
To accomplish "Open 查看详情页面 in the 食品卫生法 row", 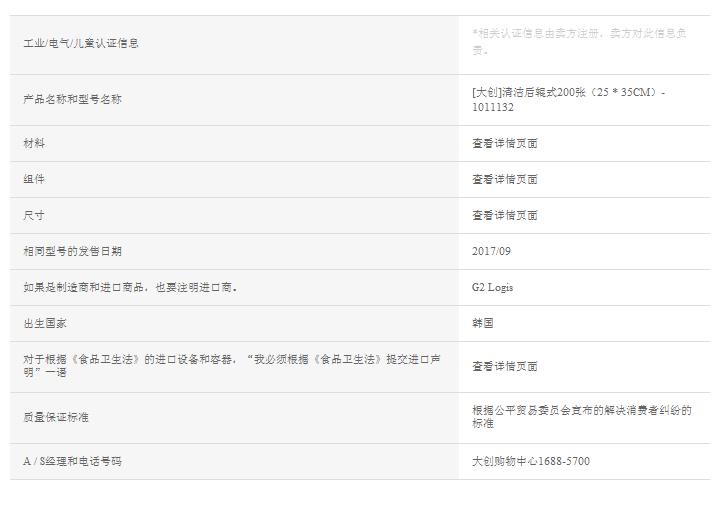I will pyautogui.click(x=505, y=365).
